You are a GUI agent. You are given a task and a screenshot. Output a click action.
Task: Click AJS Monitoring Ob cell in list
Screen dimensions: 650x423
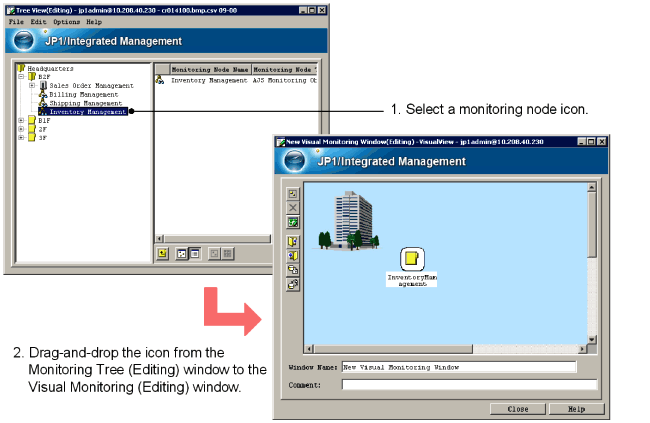pos(284,80)
